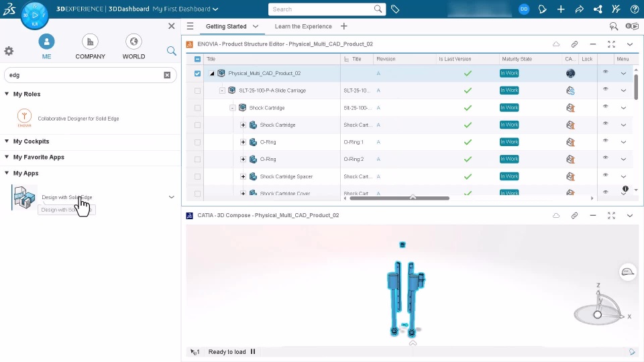644x362 pixels.
Task: Select the COMPANY section icon
Action: coord(90,42)
